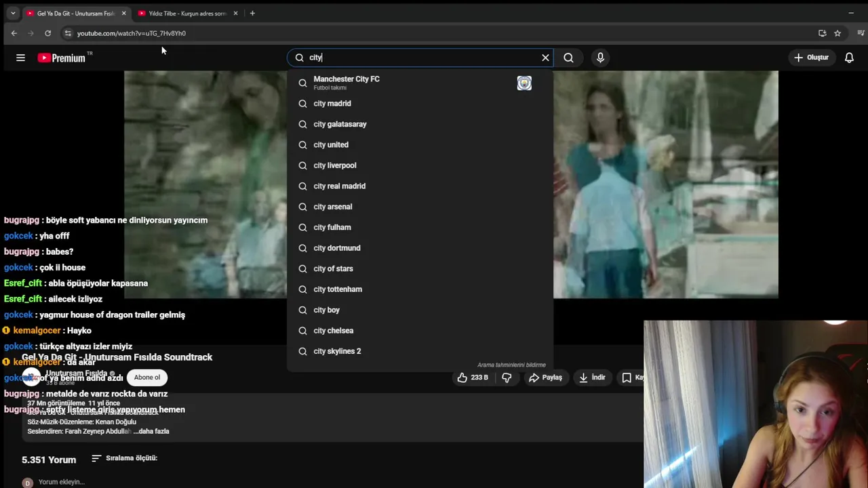
Task: Choose Manchester City FC suggestion
Action: pyautogui.click(x=419, y=83)
